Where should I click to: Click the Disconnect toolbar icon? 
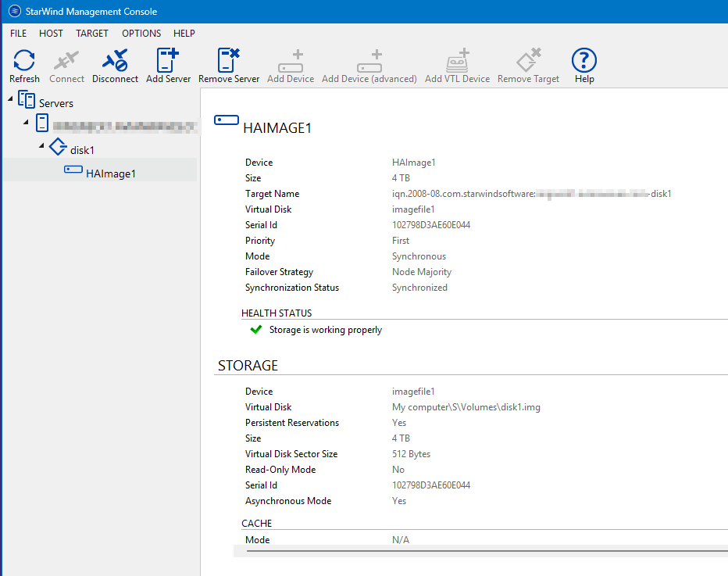coord(115,60)
